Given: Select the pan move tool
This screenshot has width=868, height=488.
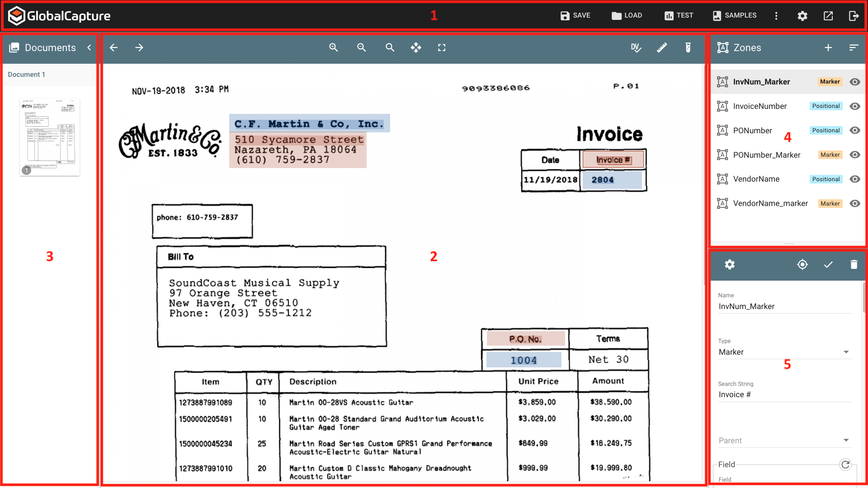Looking at the screenshot, I should [x=416, y=47].
